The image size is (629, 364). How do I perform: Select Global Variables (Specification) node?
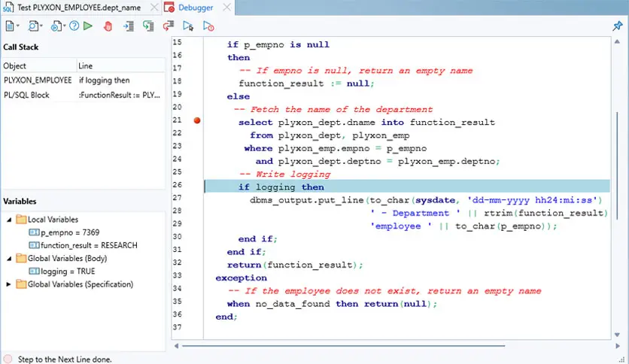pos(81,284)
